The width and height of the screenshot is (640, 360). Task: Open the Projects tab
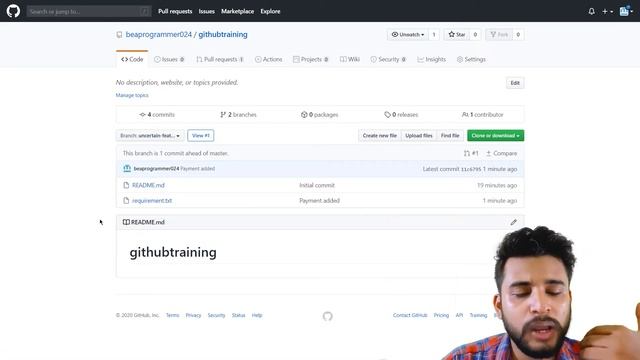tap(311, 59)
